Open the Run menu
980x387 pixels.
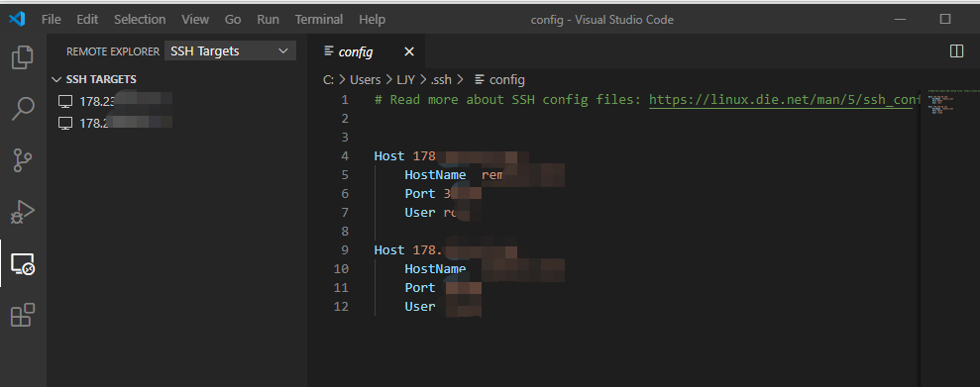pos(269,20)
